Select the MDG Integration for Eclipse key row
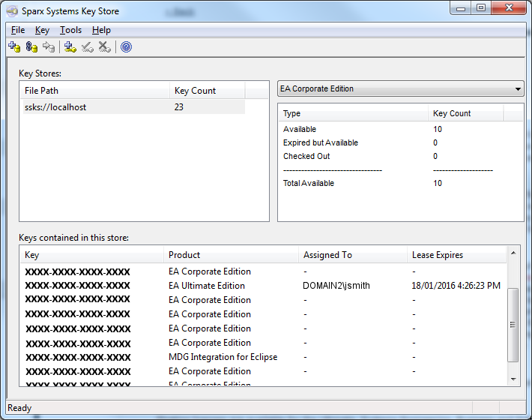 point(263,357)
